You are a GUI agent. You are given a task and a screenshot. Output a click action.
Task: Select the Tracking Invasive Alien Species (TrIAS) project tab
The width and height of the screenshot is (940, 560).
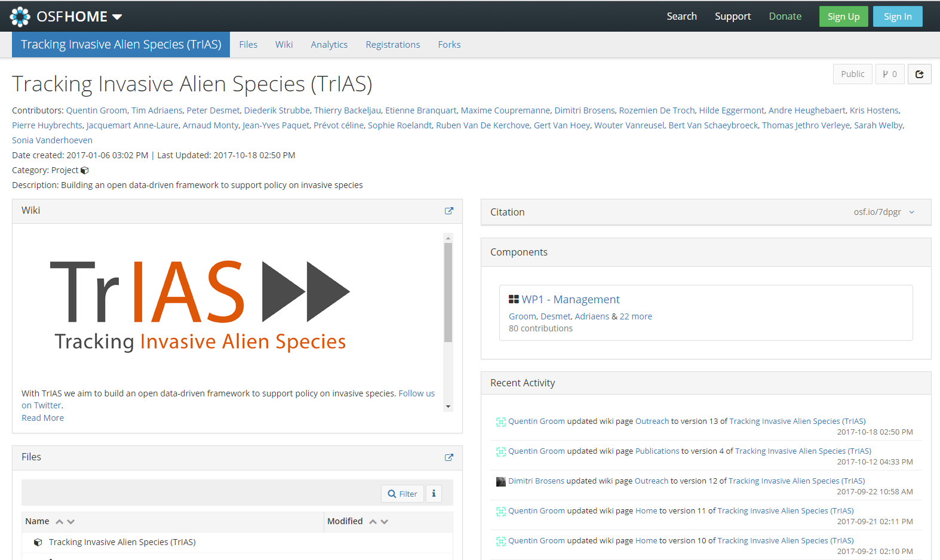(121, 45)
